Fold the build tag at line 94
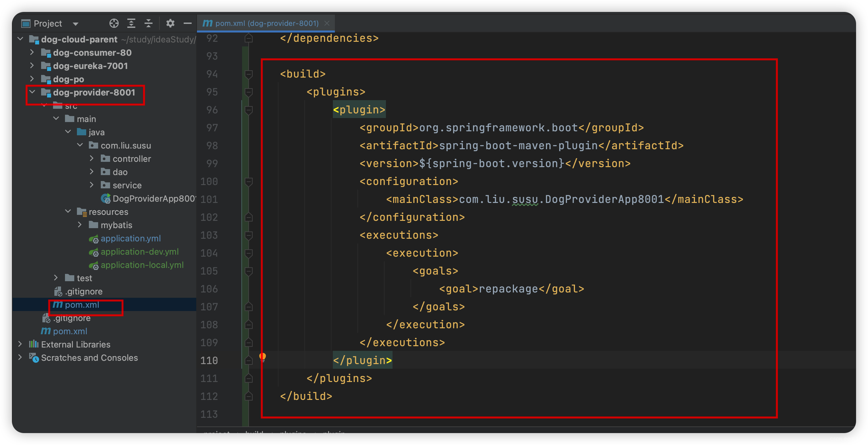 (x=249, y=74)
